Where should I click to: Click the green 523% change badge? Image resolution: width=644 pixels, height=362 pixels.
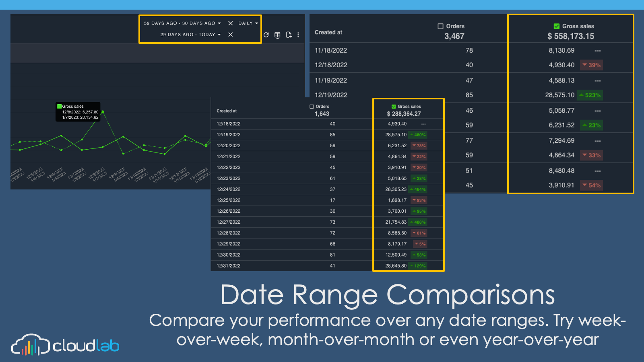[590, 95]
